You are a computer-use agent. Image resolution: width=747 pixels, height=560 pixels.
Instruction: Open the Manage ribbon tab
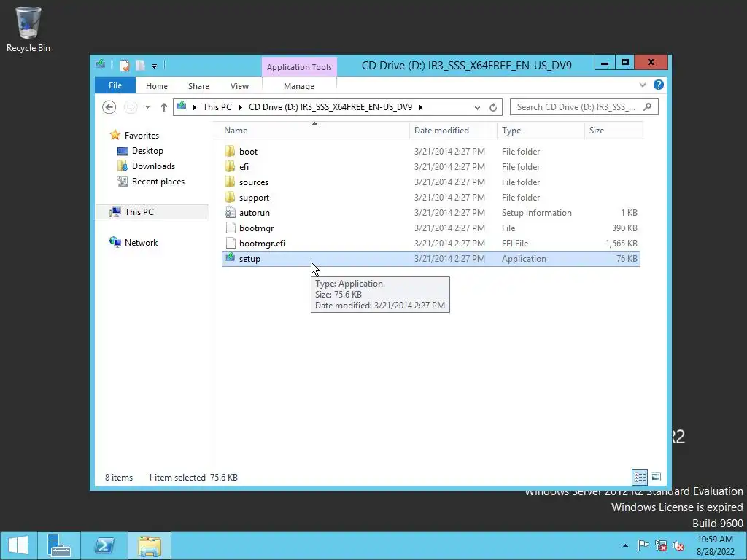298,86
